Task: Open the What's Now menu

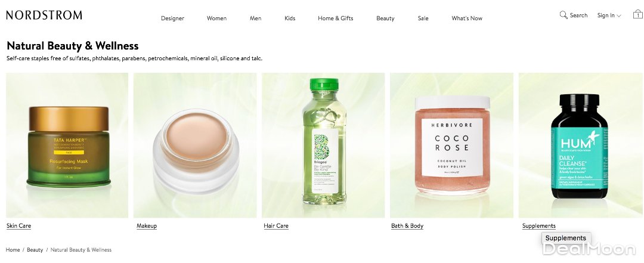Action: pos(467,18)
